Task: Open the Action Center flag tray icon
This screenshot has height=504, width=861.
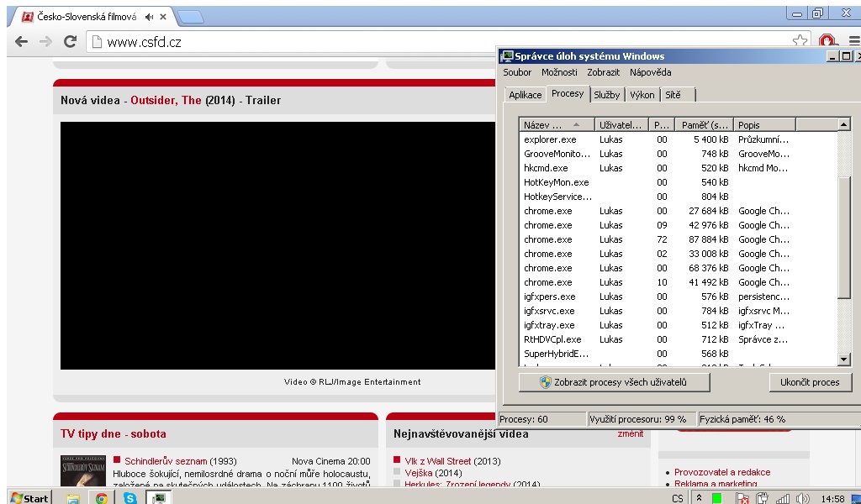Action: point(742,498)
